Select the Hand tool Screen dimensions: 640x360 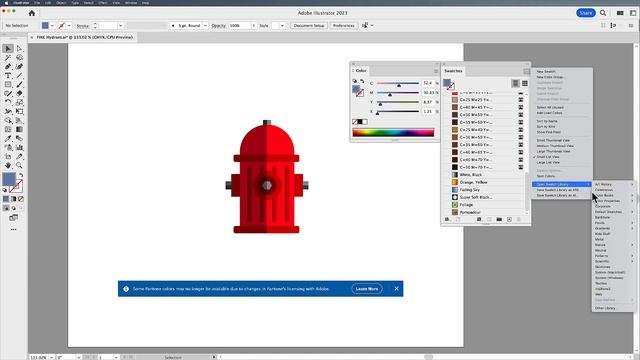[x=8, y=165]
